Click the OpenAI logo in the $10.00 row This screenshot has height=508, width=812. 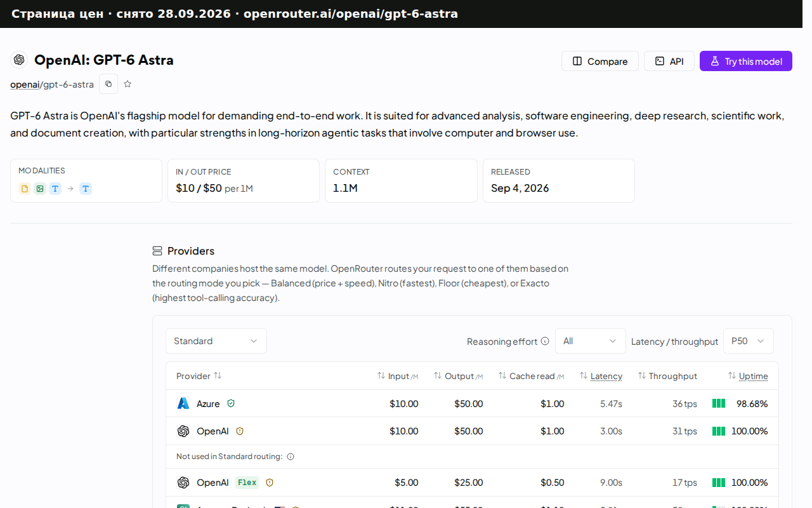pos(183,431)
